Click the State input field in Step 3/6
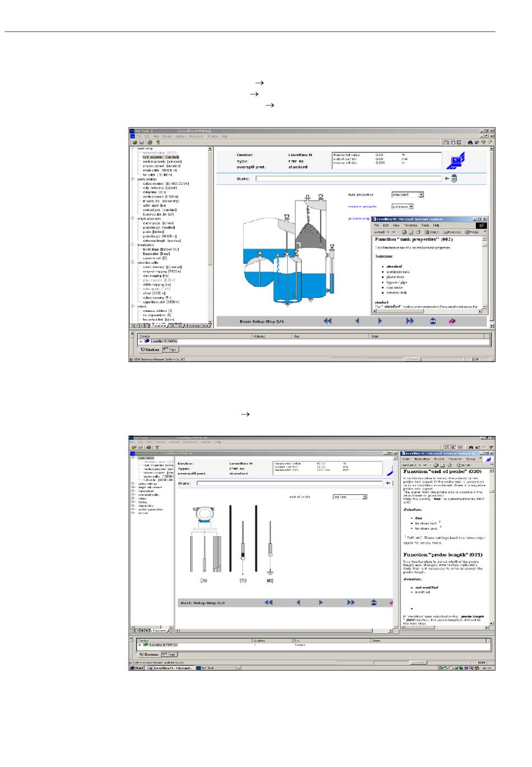This screenshot has height=767, width=532. [x=290, y=483]
